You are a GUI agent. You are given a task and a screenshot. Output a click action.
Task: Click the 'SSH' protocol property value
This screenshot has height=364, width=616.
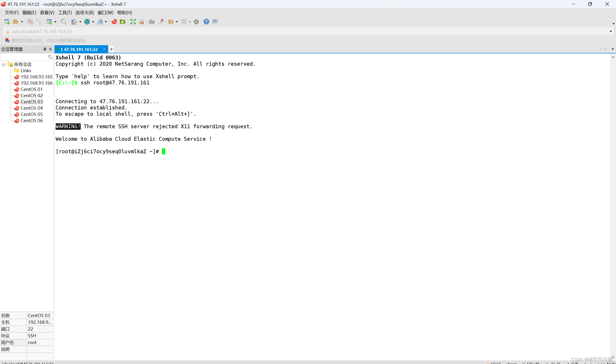tap(40, 336)
